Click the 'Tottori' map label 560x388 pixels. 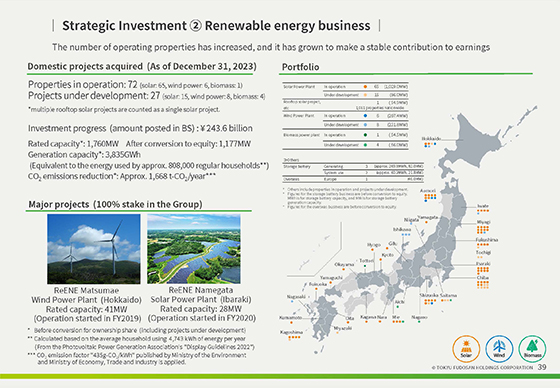tap(366, 261)
